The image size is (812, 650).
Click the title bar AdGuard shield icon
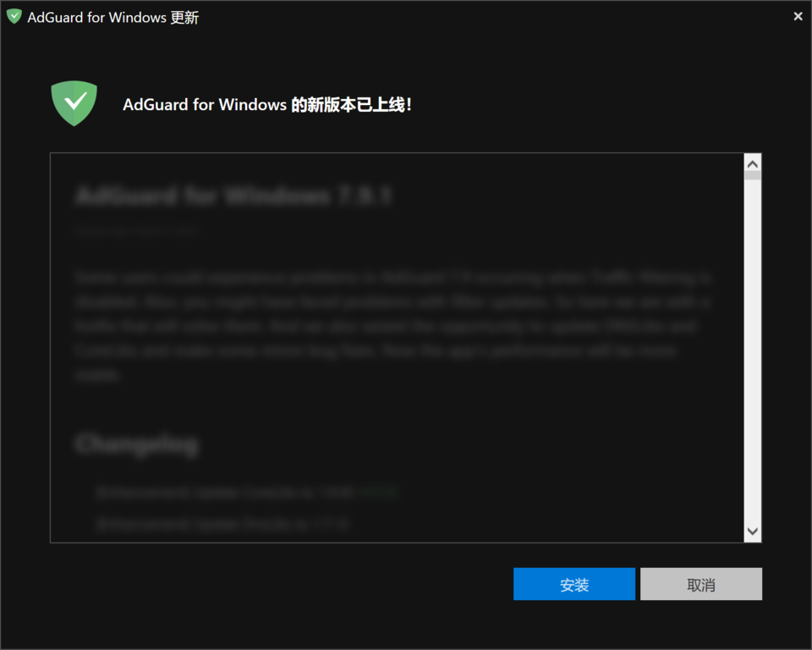pyautogui.click(x=14, y=17)
